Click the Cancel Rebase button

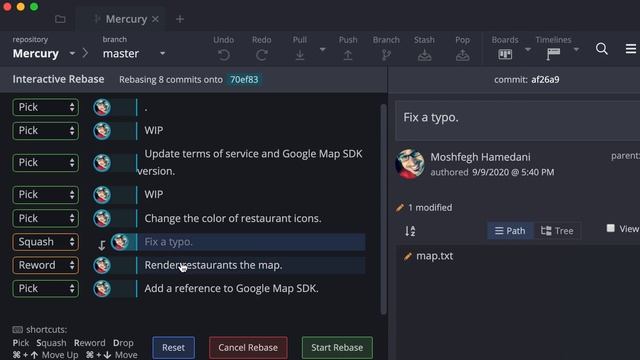[248, 348]
